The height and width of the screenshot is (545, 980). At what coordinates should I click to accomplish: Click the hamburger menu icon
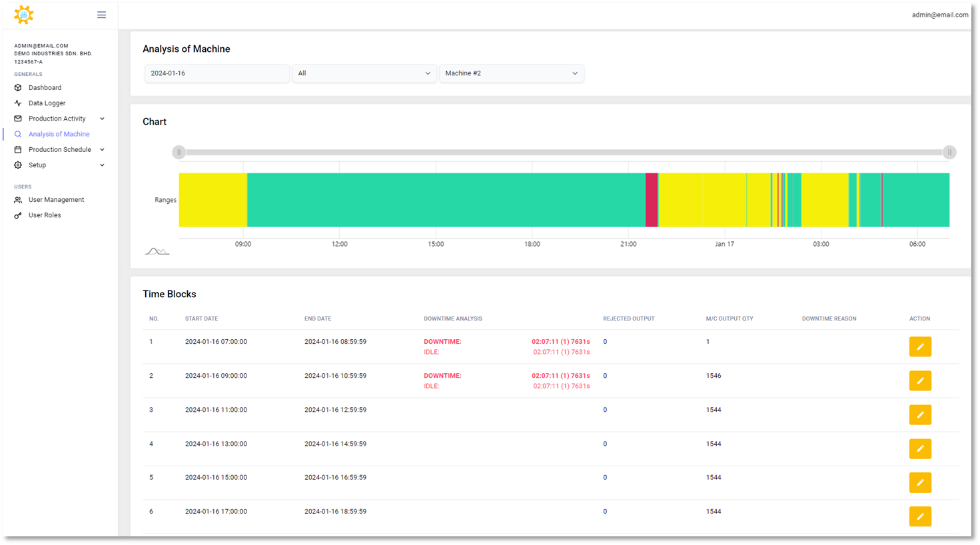[101, 15]
